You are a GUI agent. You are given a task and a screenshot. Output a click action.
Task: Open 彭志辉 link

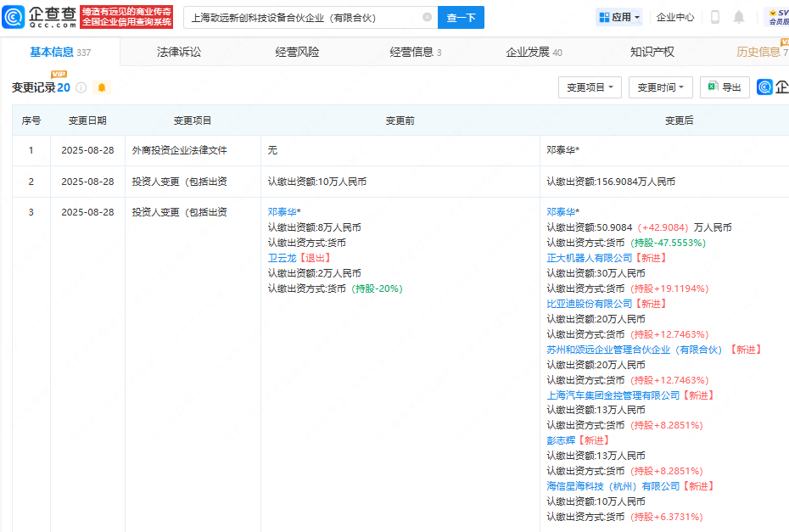pyautogui.click(x=561, y=440)
